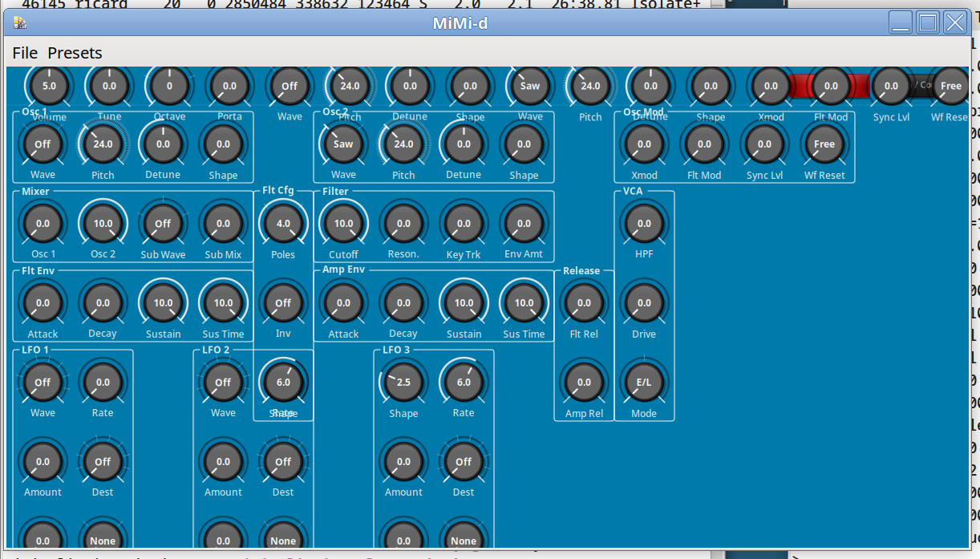Click the LFO 2 knob showing 6.0
980x559 pixels.
(283, 383)
